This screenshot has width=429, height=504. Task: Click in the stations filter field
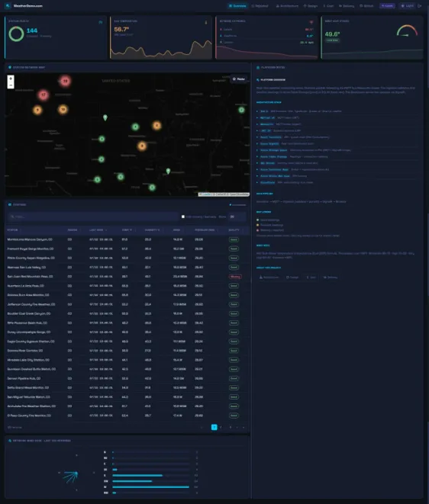93,217
